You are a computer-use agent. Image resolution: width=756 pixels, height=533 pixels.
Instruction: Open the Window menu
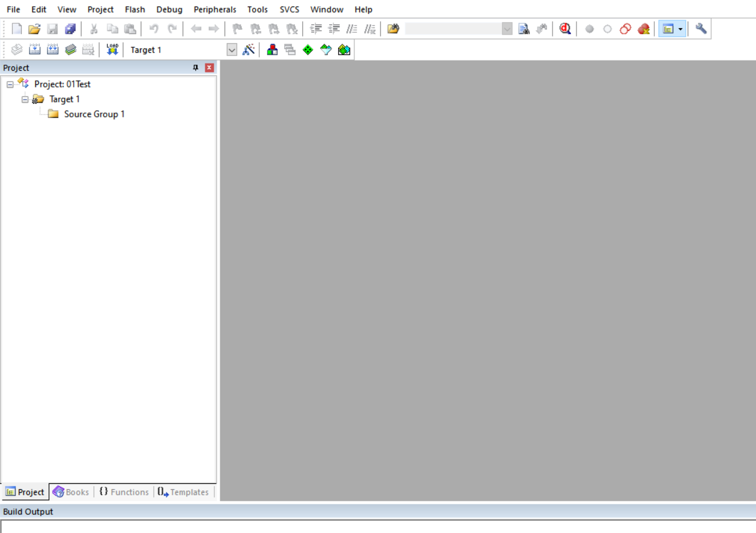click(x=327, y=10)
